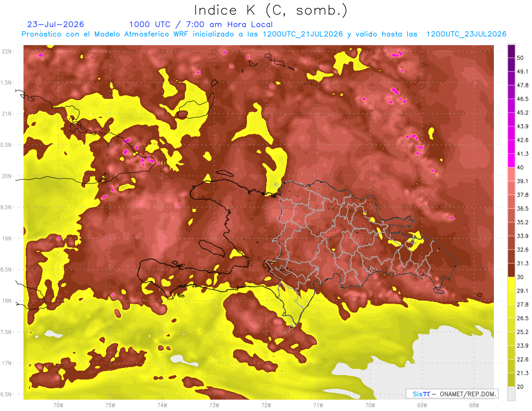The height and width of the screenshot is (411, 532).
Task: Click the '22N' latitude label
Action: coord(6,51)
